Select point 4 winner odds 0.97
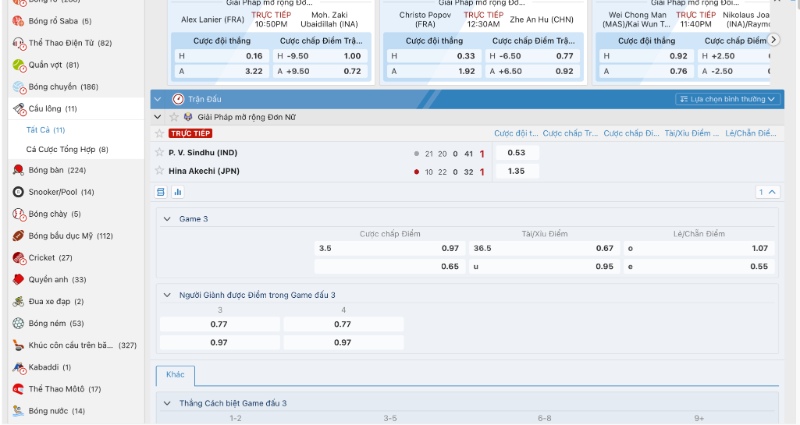 [343, 342]
